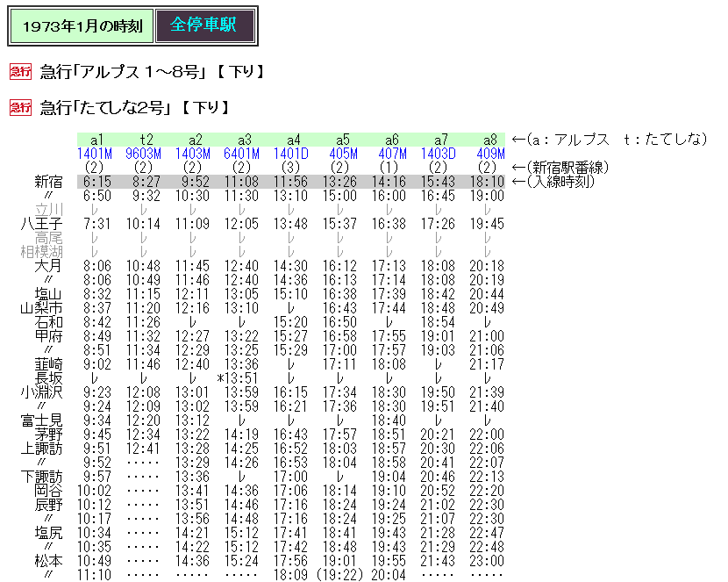Click the 松本 time 20:04
Viewport: 728px width, 582px height.
pyautogui.click(x=389, y=575)
